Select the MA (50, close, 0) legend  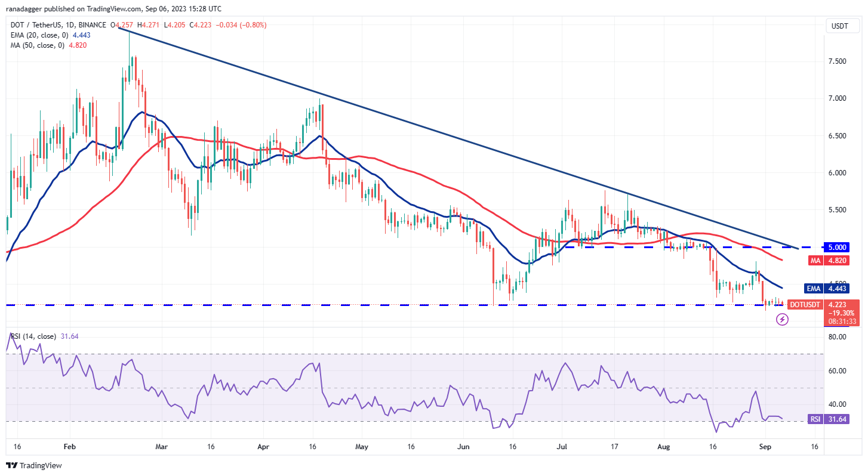pyautogui.click(x=35, y=45)
